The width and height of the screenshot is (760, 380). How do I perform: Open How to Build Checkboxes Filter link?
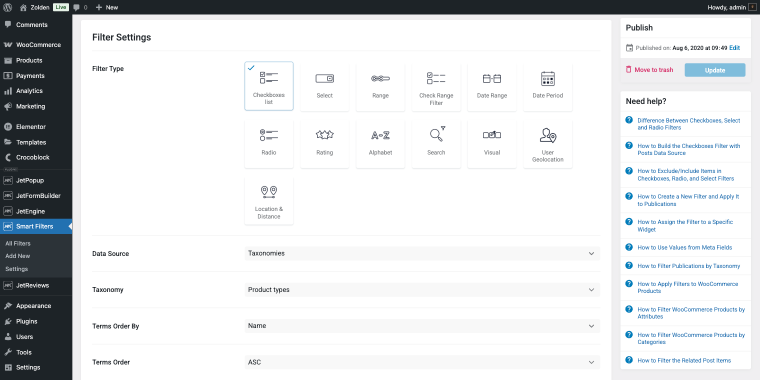(x=689, y=149)
